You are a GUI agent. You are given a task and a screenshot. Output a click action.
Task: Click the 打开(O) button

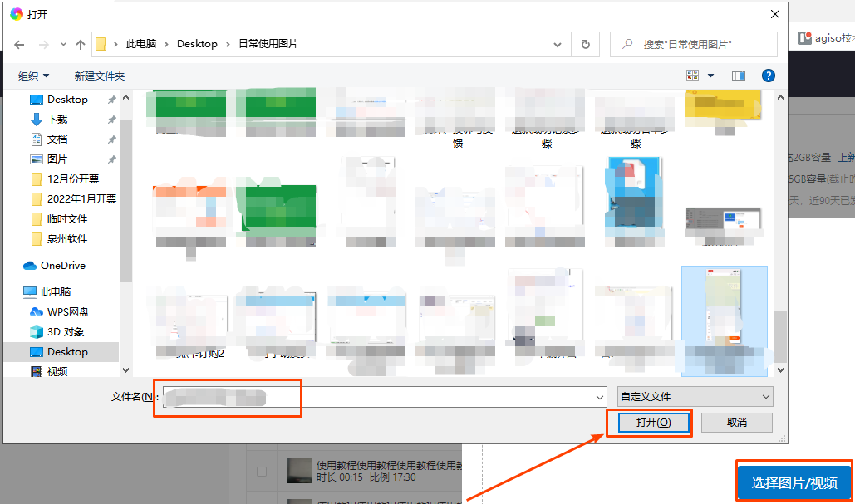(x=653, y=423)
